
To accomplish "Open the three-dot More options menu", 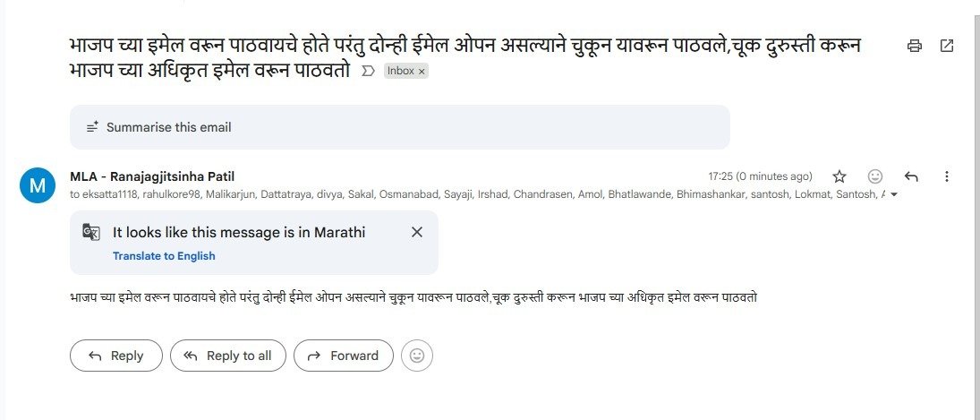I will click(947, 176).
